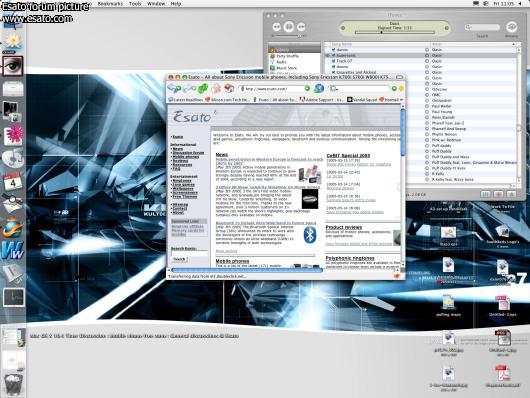Click the iTunes song list vertical scrollbar
Screen dimensions: 530x398
(x=519, y=115)
